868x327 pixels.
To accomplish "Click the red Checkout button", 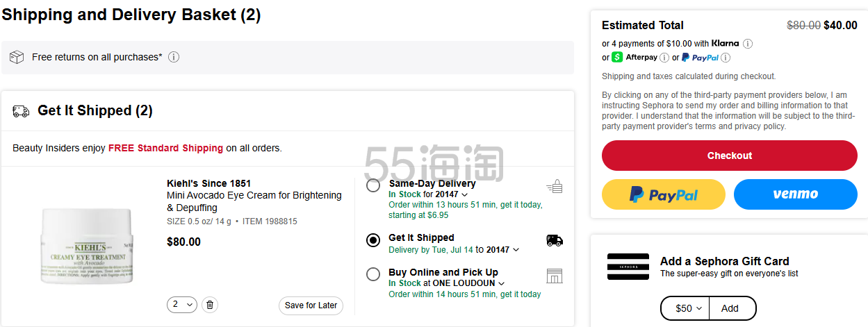I will coord(730,156).
